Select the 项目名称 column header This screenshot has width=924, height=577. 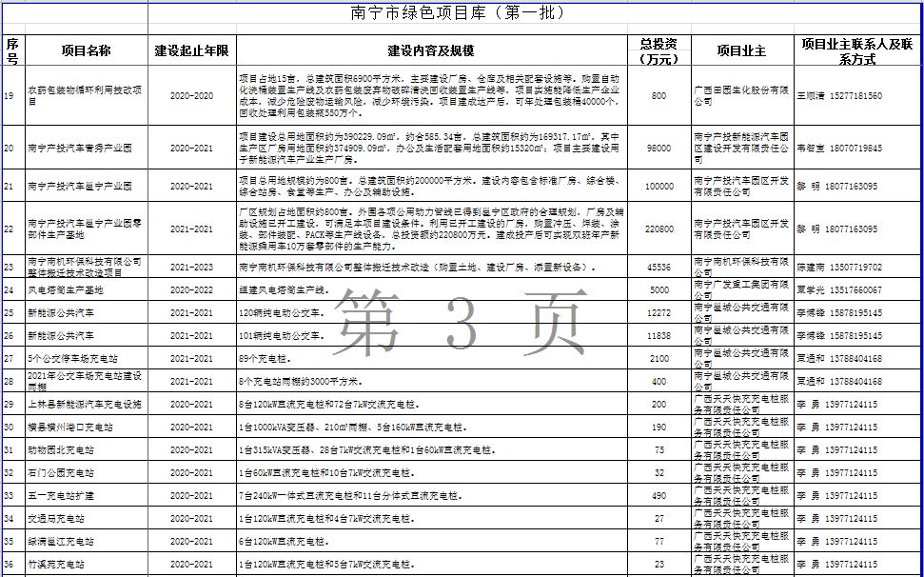(x=86, y=50)
